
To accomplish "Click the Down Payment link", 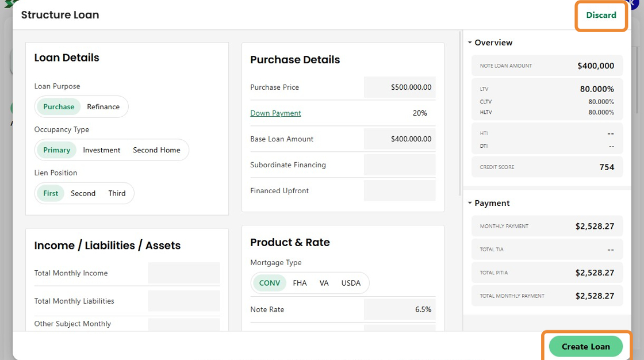I will [x=275, y=113].
